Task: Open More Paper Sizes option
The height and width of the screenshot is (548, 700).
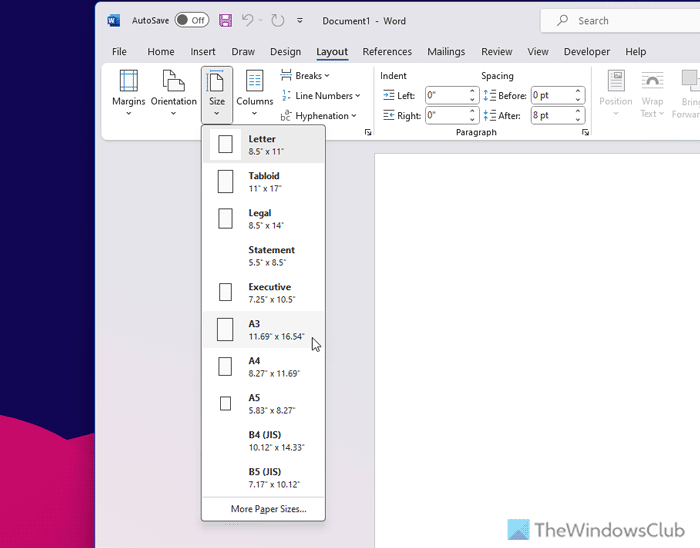Action: (x=263, y=509)
